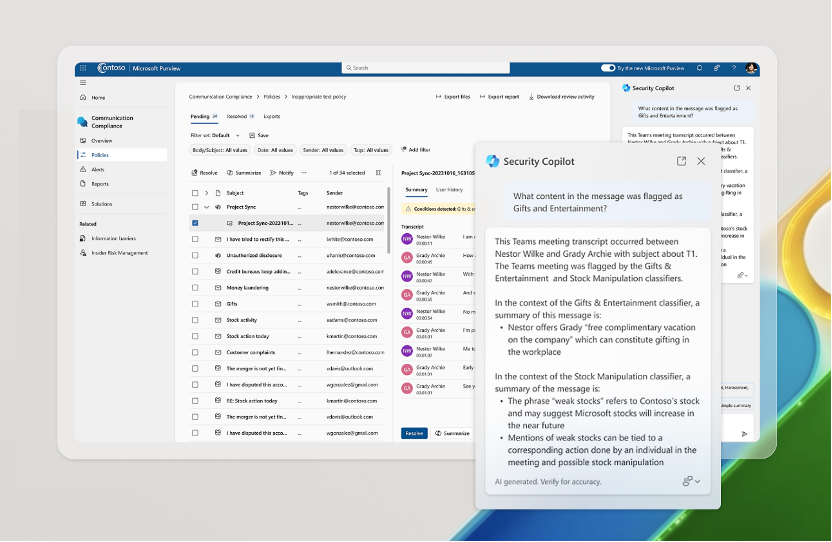Pop out the foreground Security Copilot panel
The image size is (832, 542).
(x=681, y=161)
